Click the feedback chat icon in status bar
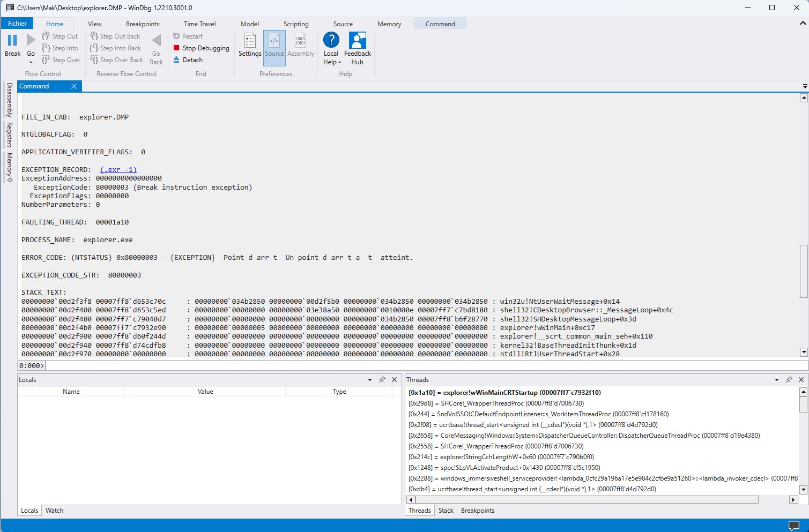Viewport: 809px width, 532px height. (793, 525)
